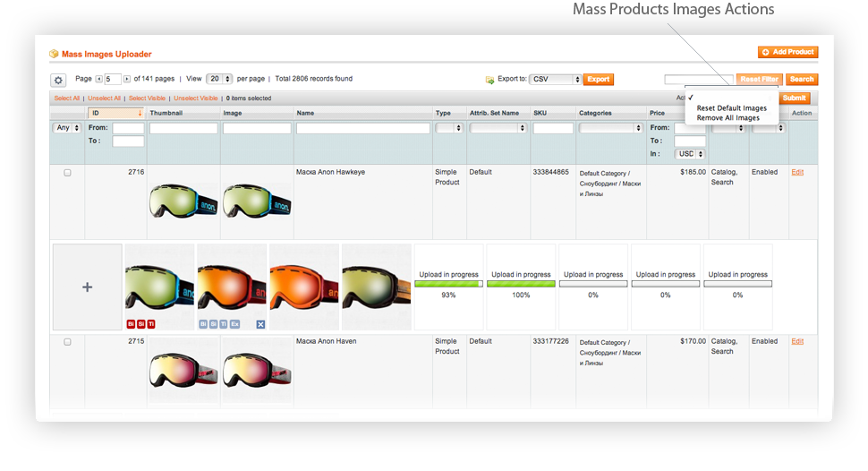The image size is (868, 471).
Task: Click the gear settings icon beside pagination
Action: [x=58, y=80]
